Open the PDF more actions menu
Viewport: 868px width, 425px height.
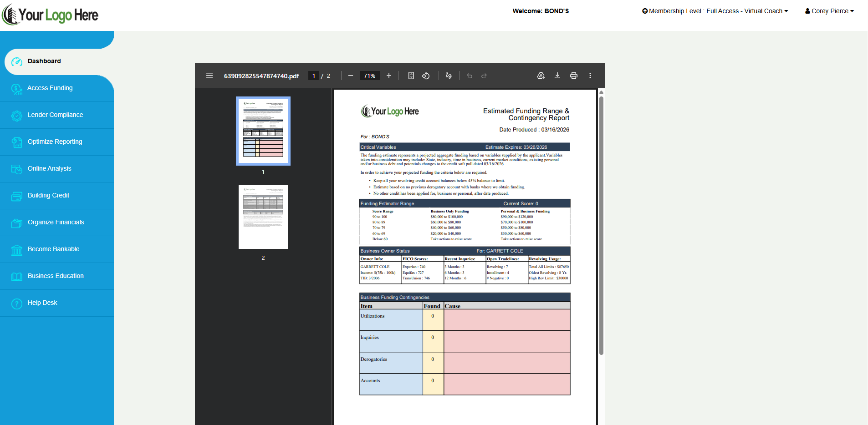(x=590, y=76)
